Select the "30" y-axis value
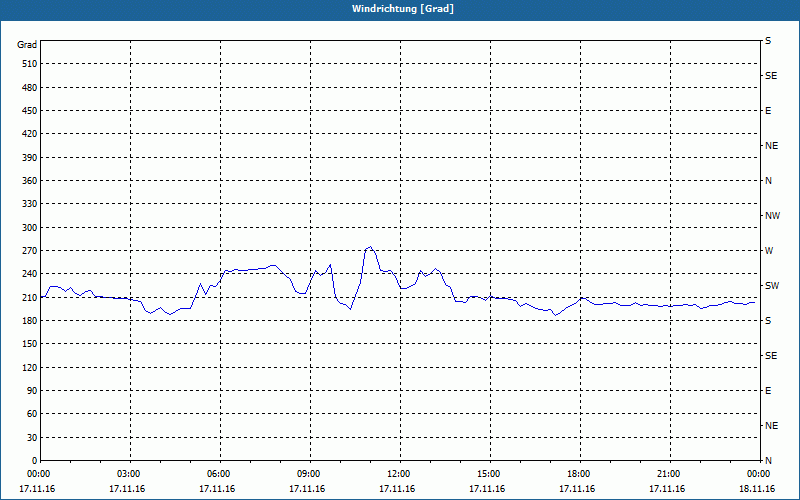The image size is (800, 500). 32,438
